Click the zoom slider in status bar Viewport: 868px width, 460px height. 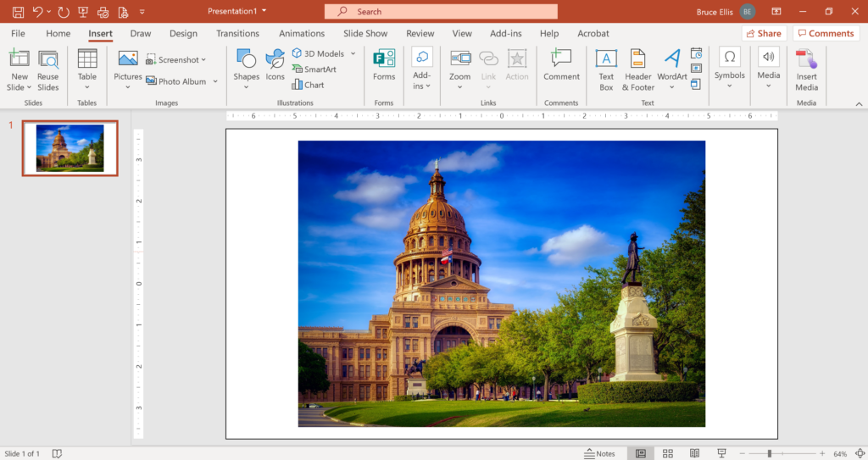[770, 453]
